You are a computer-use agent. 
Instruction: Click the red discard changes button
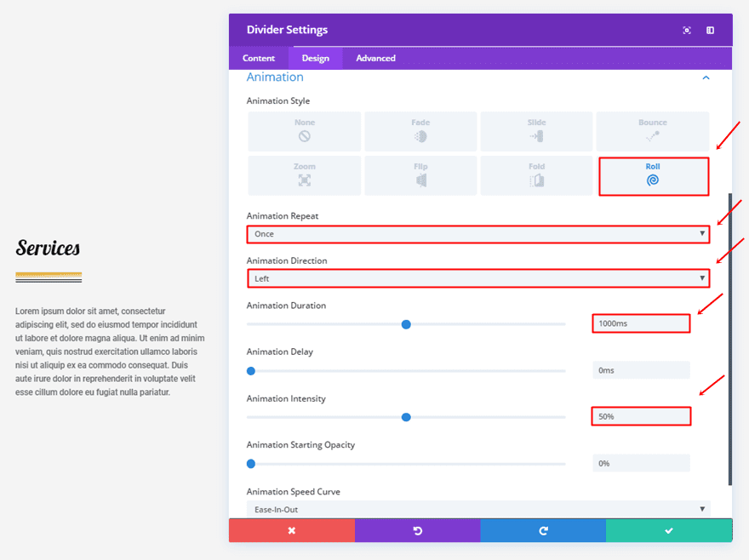click(x=291, y=530)
